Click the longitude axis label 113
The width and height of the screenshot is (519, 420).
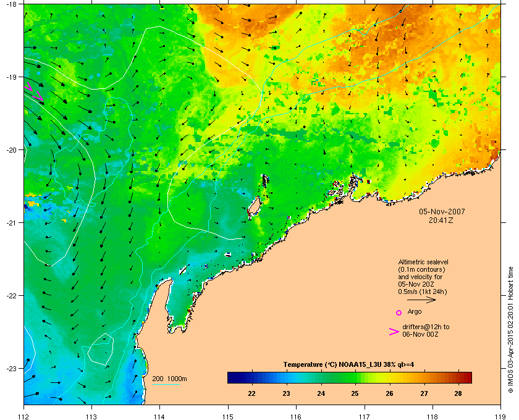pyautogui.click(x=91, y=417)
